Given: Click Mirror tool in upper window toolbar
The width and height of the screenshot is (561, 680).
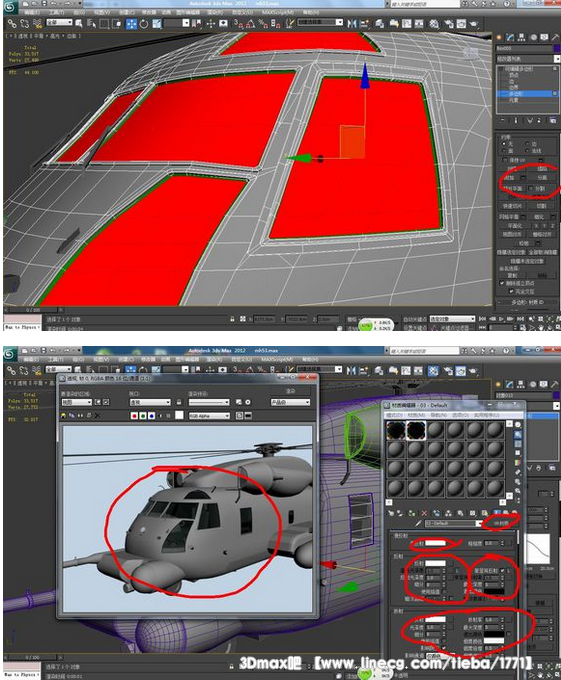Looking at the screenshot, I should (351, 23).
